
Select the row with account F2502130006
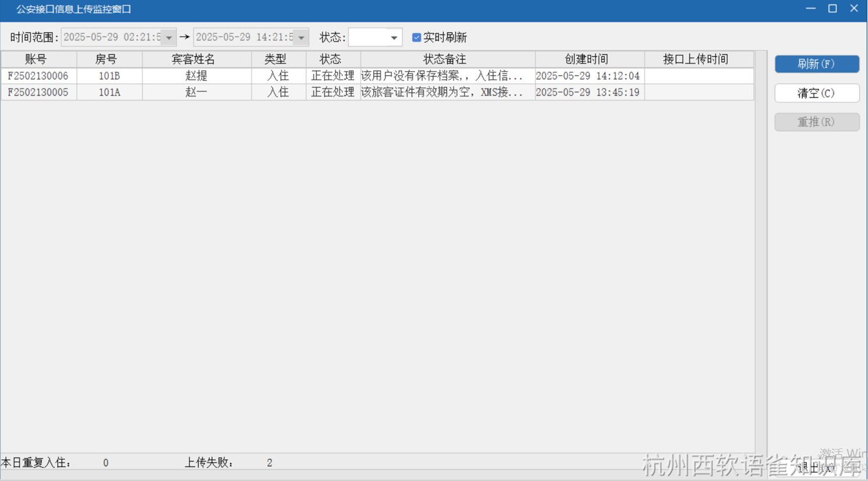tap(38, 76)
